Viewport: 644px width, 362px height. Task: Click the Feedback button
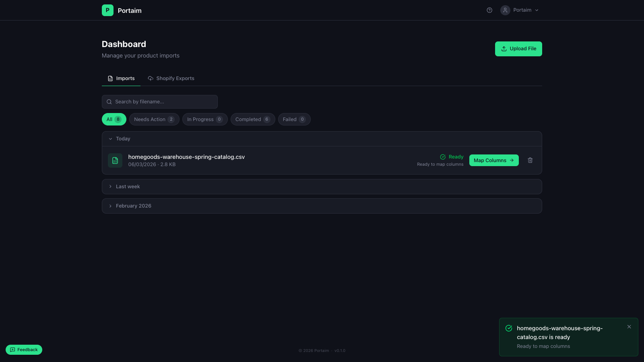[24, 350]
